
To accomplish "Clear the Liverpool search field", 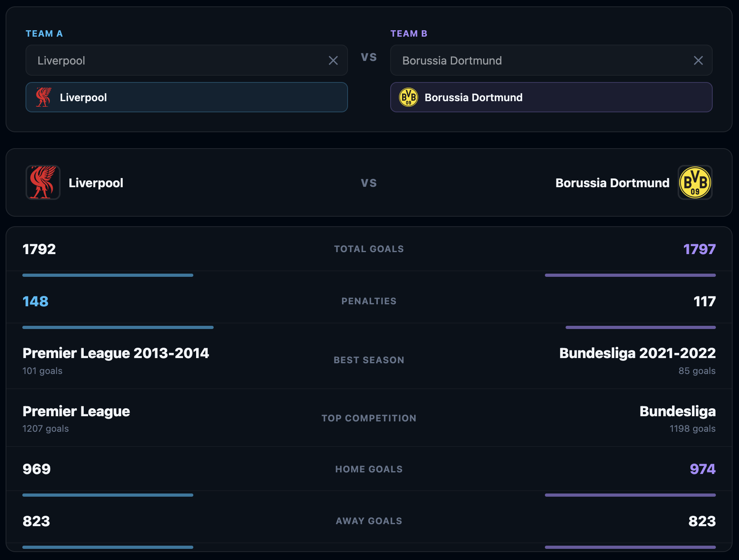I will [x=333, y=61].
